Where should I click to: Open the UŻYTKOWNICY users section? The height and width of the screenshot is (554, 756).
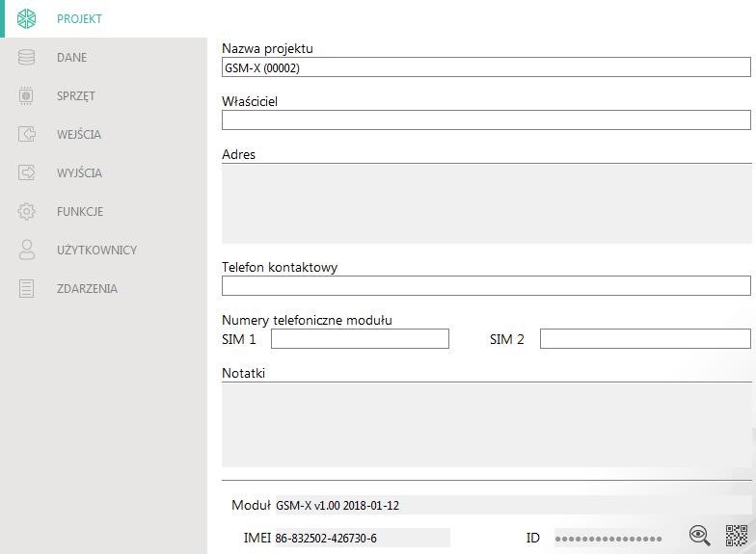[104, 251]
